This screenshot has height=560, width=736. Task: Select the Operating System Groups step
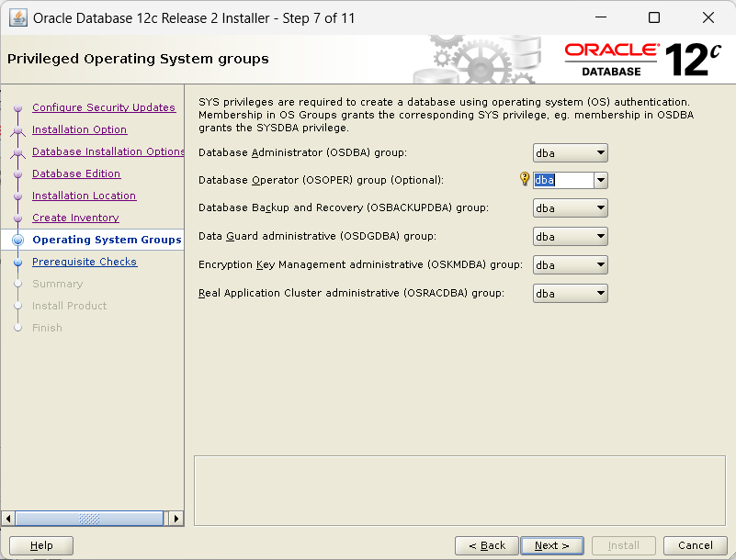[x=107, y=240]
